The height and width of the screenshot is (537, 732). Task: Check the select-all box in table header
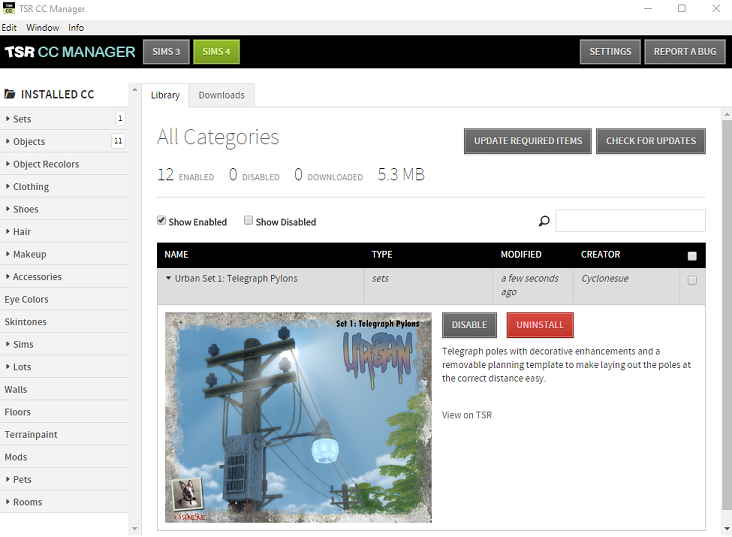click(x=692, y=255)
